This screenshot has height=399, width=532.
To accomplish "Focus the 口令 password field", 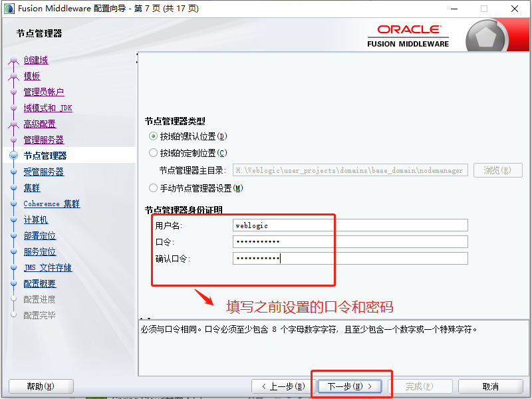I will (350, 241).
